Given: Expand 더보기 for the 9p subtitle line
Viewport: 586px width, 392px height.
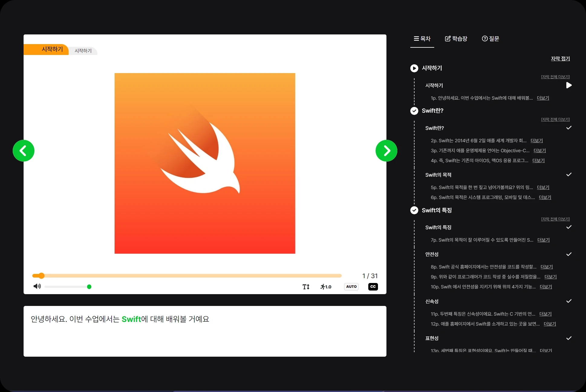Looking at the screenshot, I should coord(551,277).
